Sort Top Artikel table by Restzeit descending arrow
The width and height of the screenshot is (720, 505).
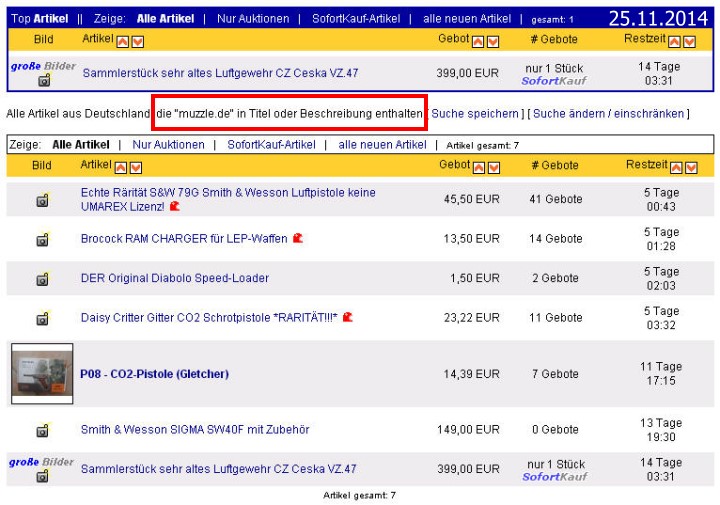point(690,40)
